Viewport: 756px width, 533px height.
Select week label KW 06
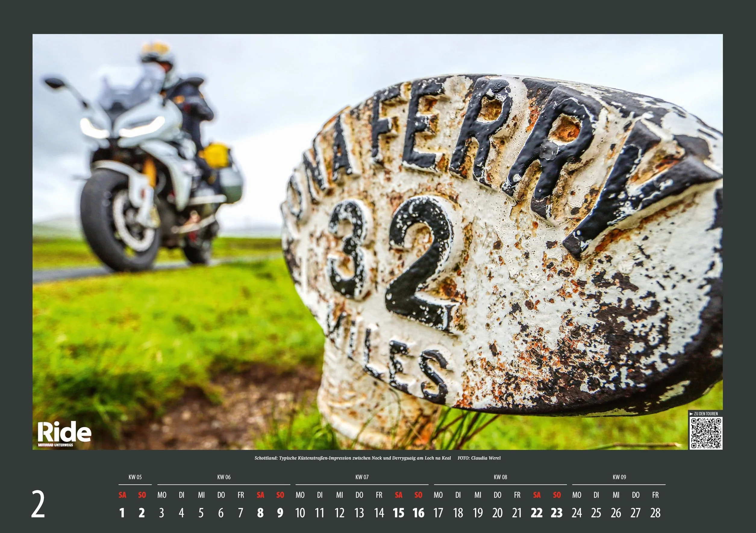[x=224, y=477]
